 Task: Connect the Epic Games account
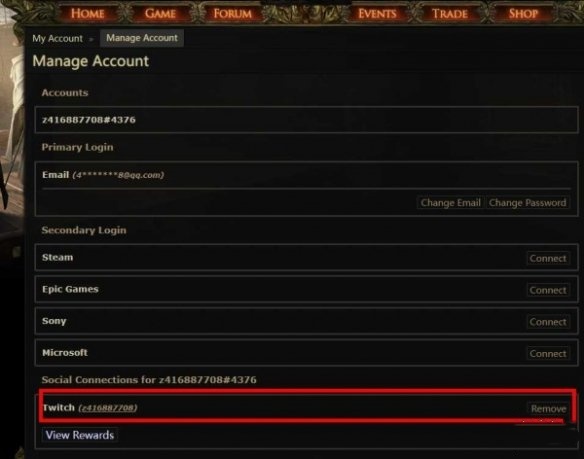tap(548, 290)
